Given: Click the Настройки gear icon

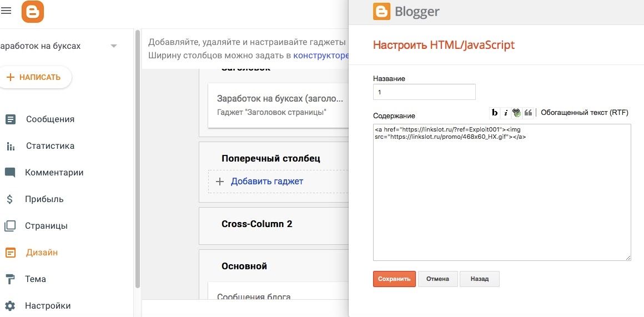Looking at the screenshot, I should point(10,306).
